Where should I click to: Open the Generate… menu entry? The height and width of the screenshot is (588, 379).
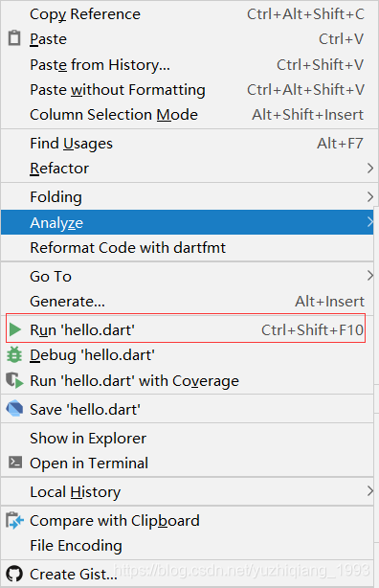click(x=187, y=301)
